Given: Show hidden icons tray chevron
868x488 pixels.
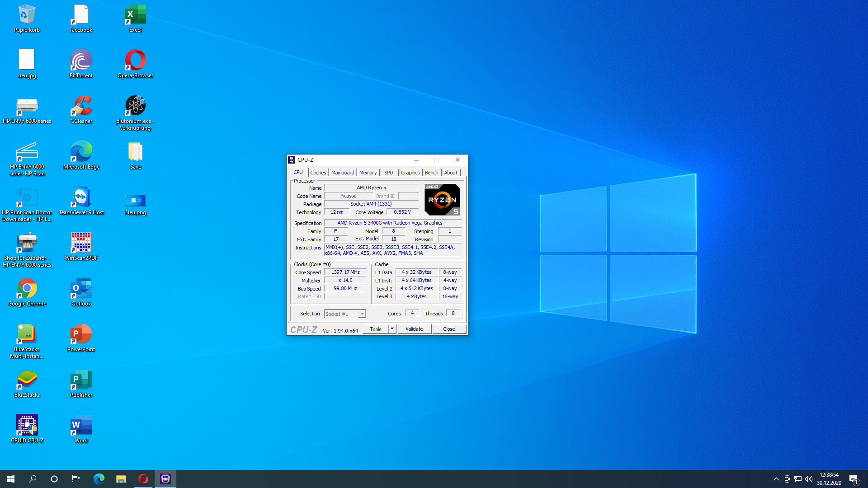Looking at the screenshot, I should pos(776,479).
